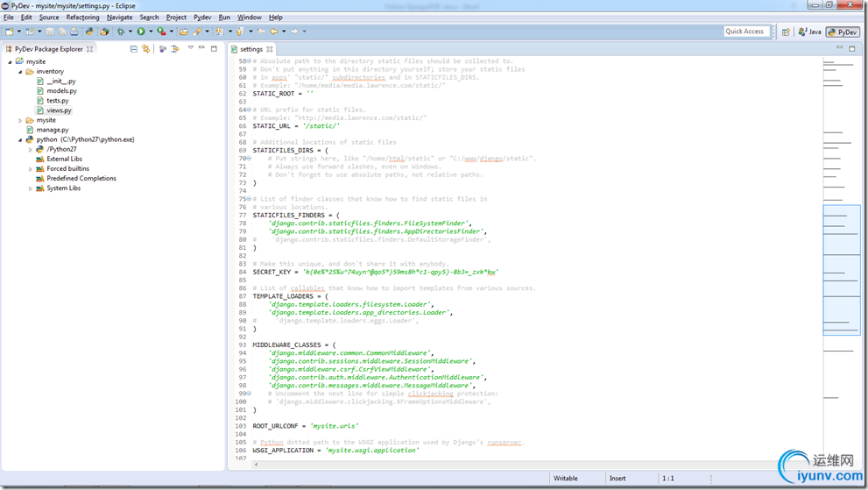Expand the /Python27 node

31,150
